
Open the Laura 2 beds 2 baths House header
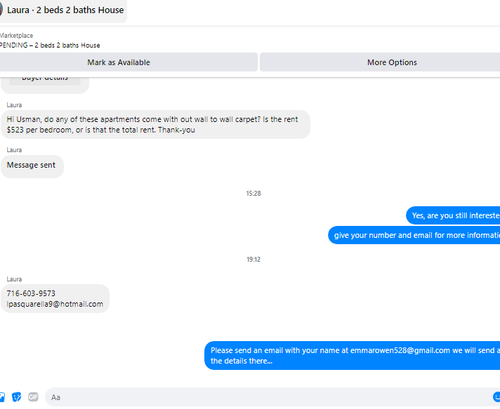(65, 10)
